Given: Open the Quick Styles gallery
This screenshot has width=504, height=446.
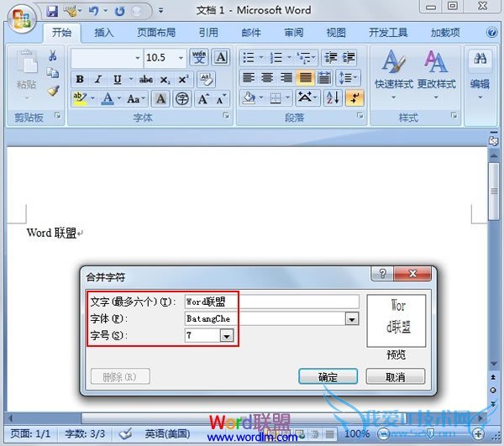Looking at the screenshot, I should 393,74.
